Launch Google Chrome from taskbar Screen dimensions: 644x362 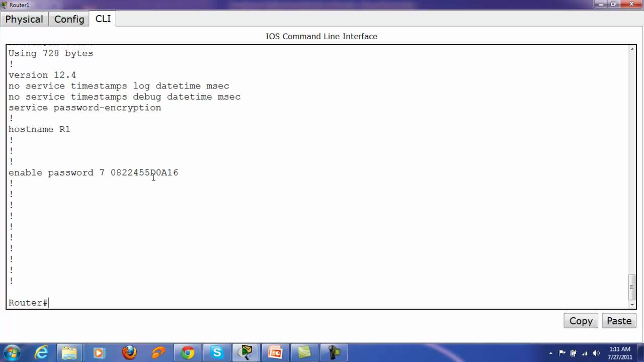[188, 352]
